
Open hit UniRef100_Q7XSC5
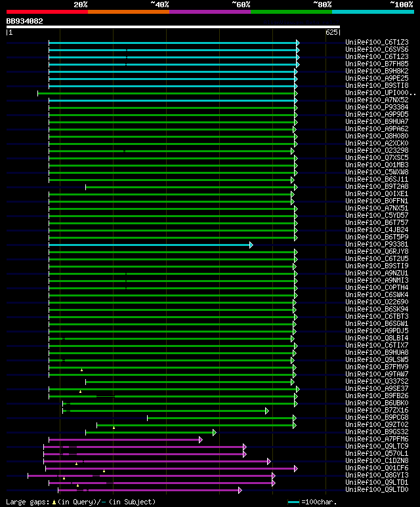pos(377,158)
